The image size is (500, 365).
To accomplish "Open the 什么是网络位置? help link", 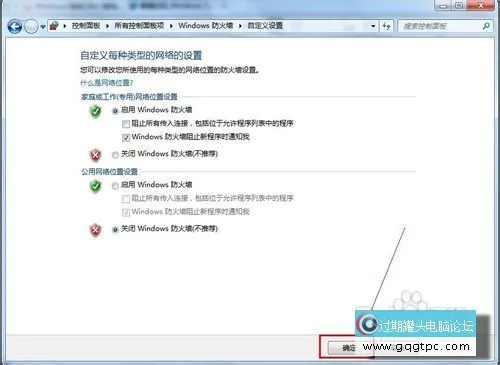I will [x=107, y=83].
